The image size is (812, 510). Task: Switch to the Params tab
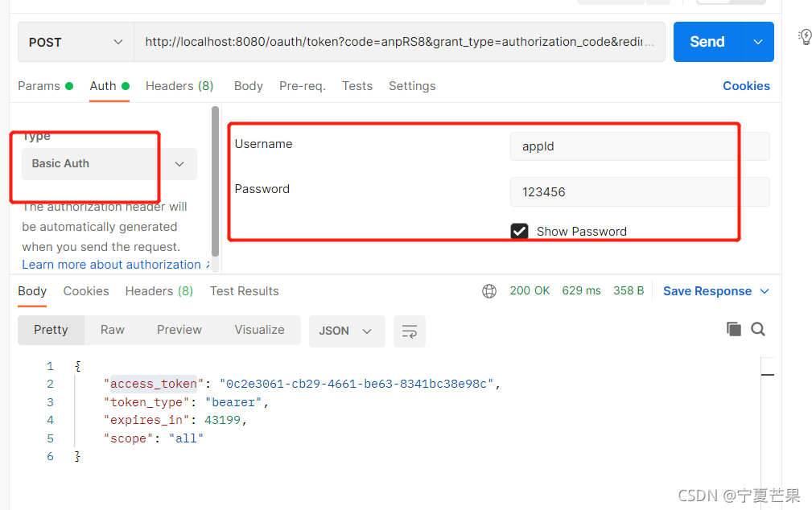46,86
